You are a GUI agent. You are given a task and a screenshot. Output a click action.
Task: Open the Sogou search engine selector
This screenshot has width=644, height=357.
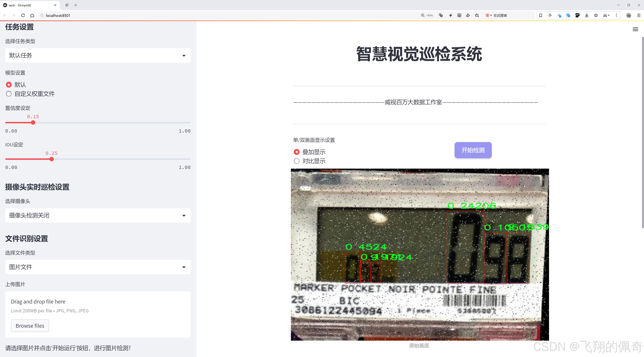click(488, 15)
